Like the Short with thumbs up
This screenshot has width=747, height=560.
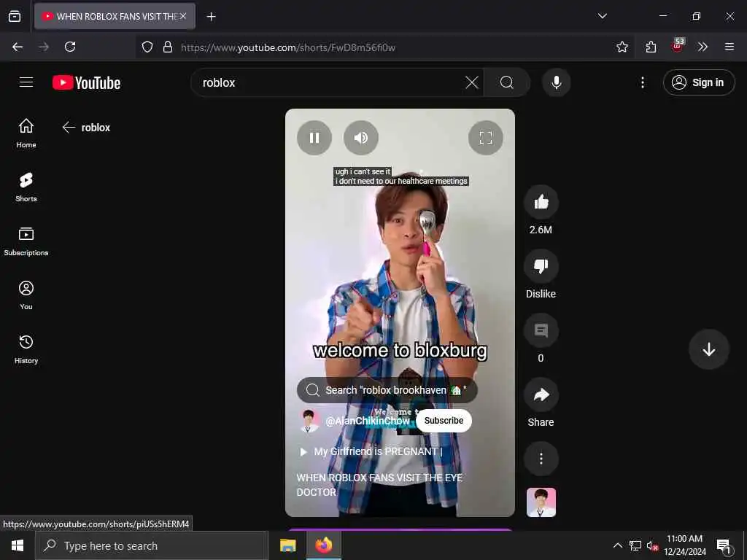541,203
